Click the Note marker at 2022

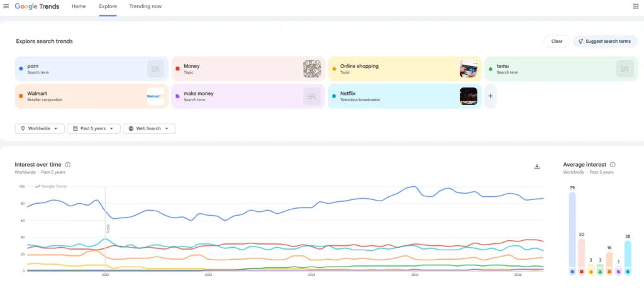point(108,228)
